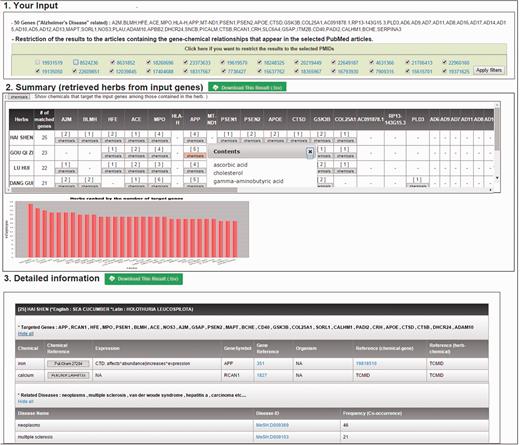Viewport: 520px width, 445px height.
Task: Select gamma-aminobutyric acid in Contents popup
Action: [248, 181]
